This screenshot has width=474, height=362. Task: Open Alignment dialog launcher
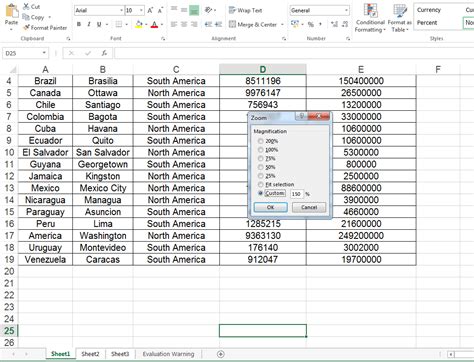coord(284,39)
